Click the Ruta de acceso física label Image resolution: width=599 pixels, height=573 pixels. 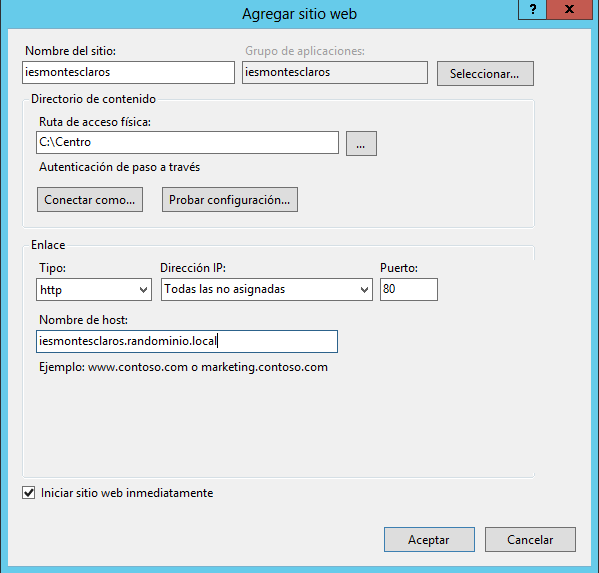pos(95,122)
